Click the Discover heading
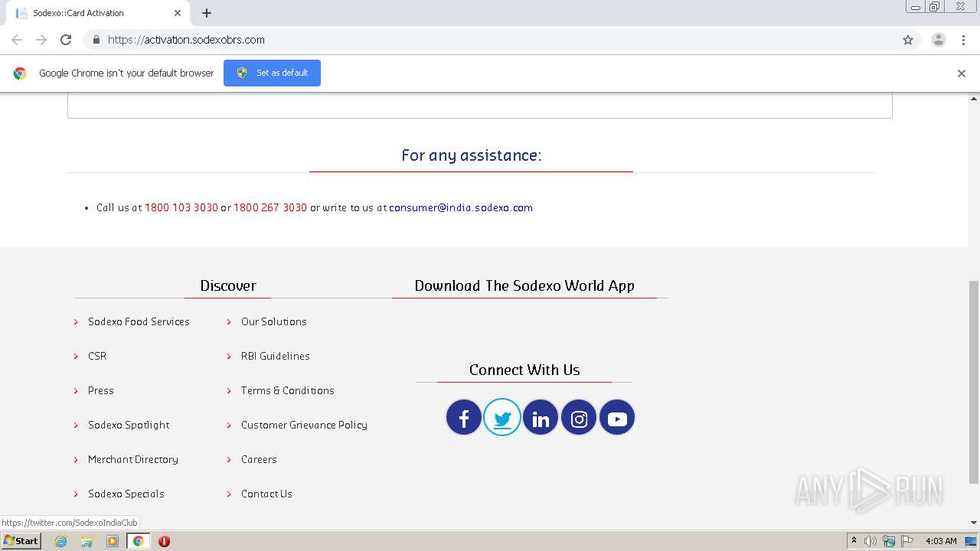Screen dimensions: 980x551 [x=228, y=286]
